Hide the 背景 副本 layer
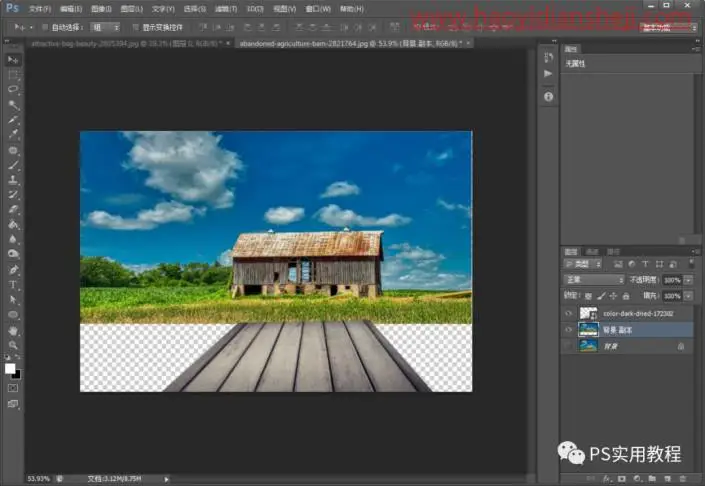 click(x=568, y=330)
